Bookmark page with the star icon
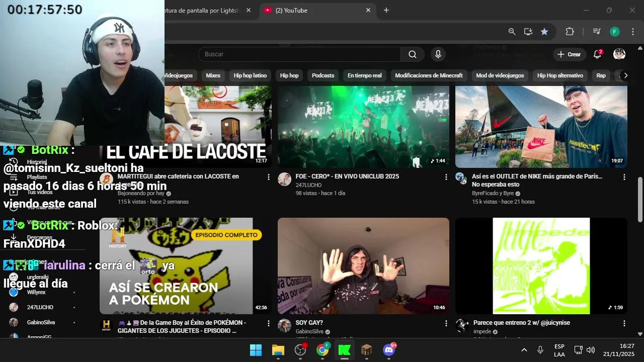Screen dimensions: 644x362 (544, 32)
